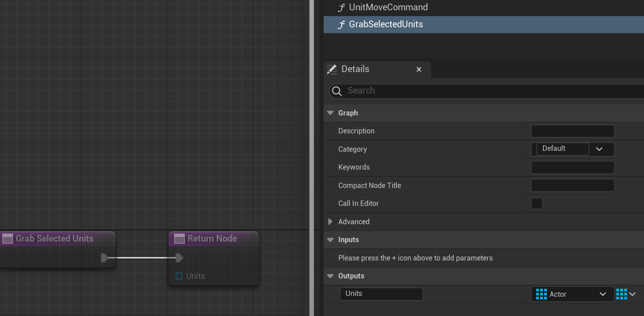This screenshot has height=316, width=644.
Task: Click the Description input field
Action: tap(572, 131)
